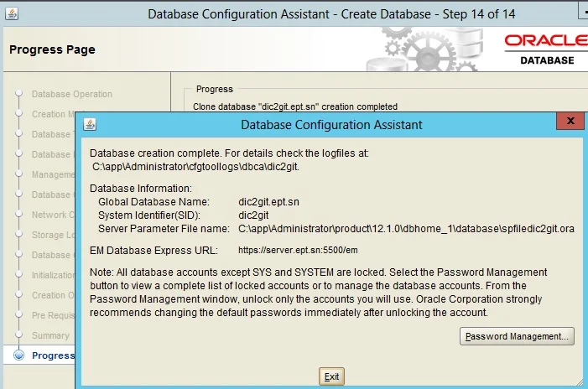This screenshot has height=389, width=588.
Task: Click the Progress step radio bullet
Action: [18, 355]
